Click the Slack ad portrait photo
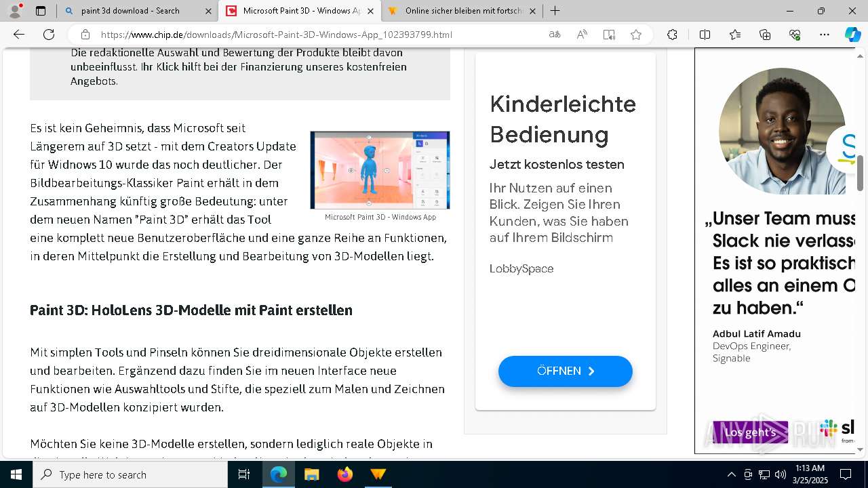 coord(783,131)
